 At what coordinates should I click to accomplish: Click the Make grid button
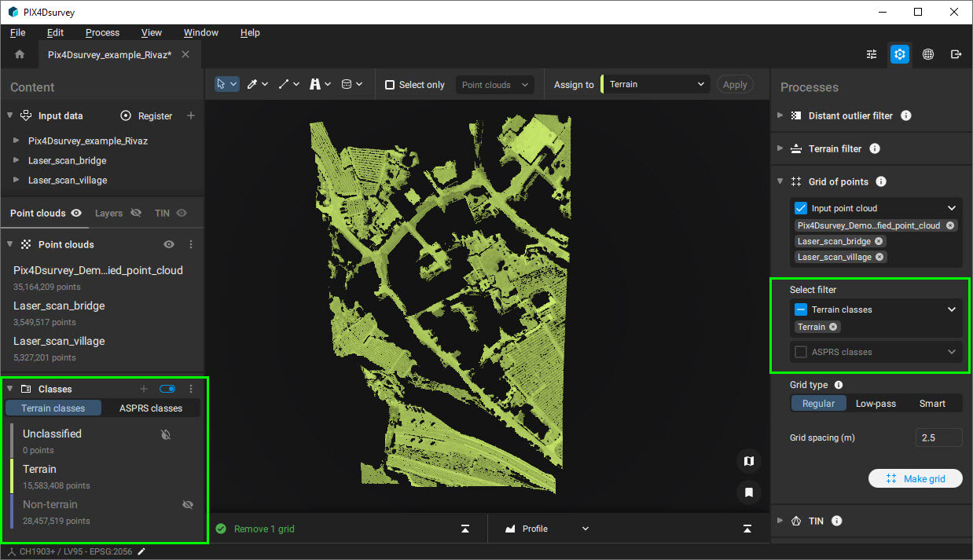point(915,478)
